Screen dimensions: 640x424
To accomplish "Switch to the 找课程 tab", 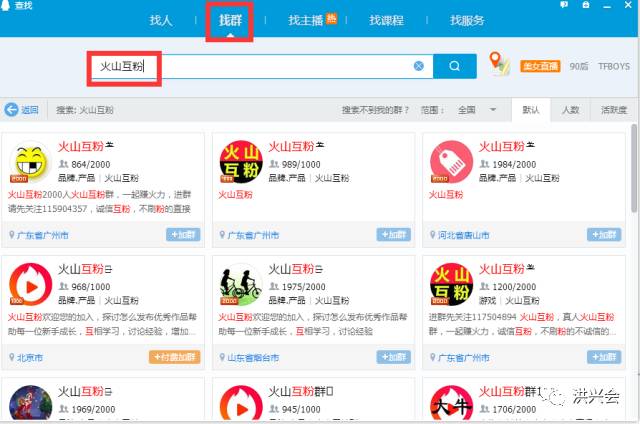I will tap(387, 20).
